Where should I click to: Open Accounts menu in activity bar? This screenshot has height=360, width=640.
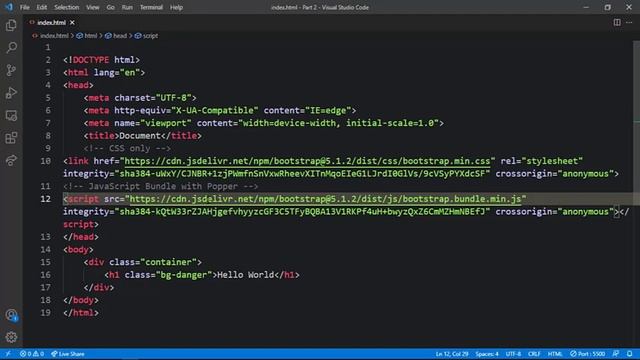point(11,315)
